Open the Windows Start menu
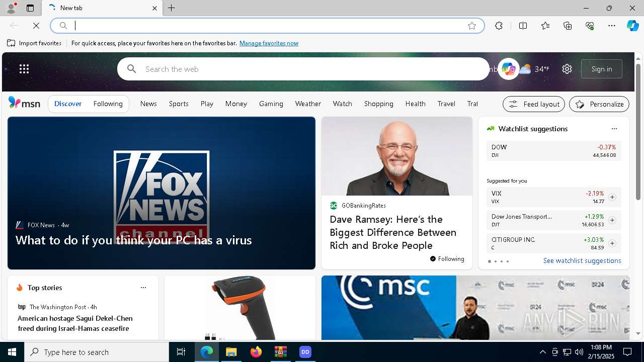 coord(12,352)
